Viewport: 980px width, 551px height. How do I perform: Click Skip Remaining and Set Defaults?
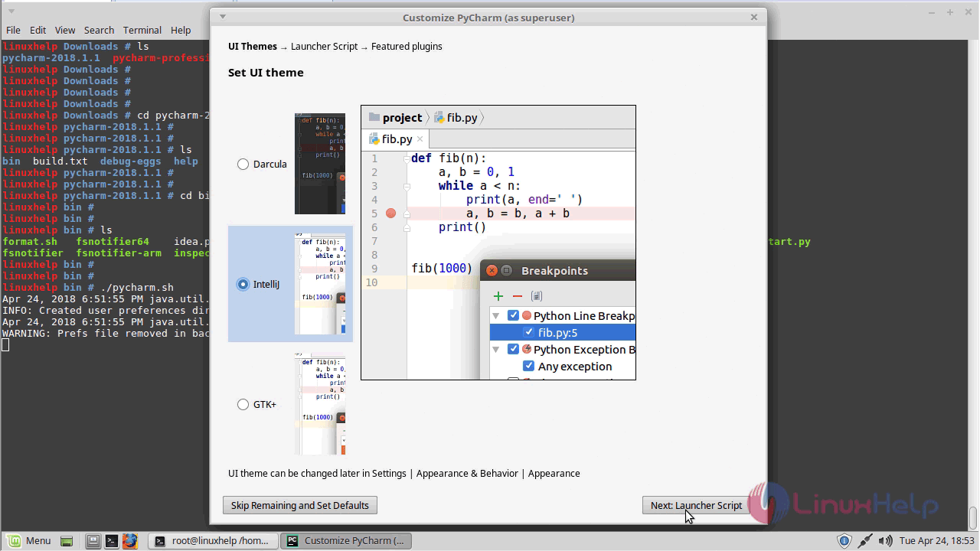300,505
